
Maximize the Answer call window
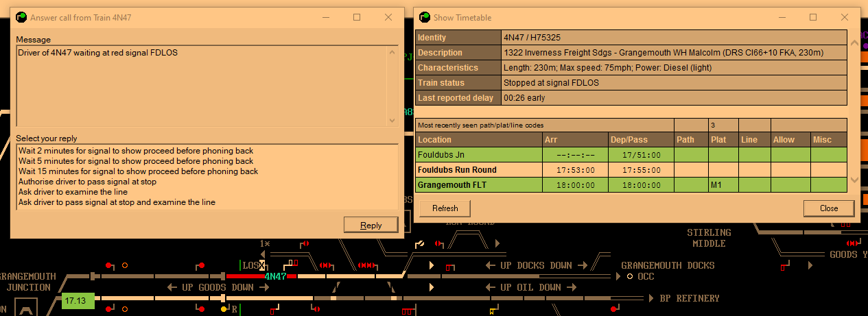(357, 17)
